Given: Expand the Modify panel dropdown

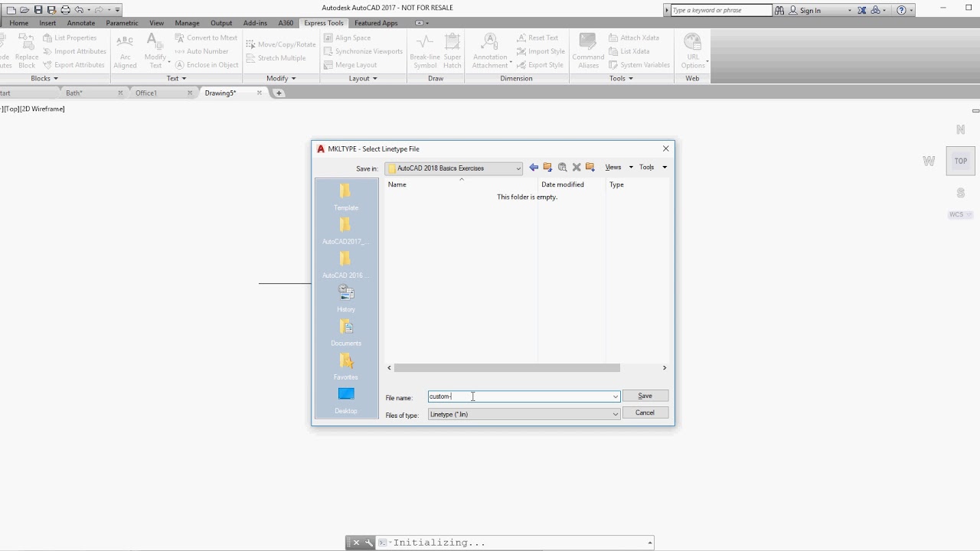Looking at the screenshot, I should [x=281, y=78].
